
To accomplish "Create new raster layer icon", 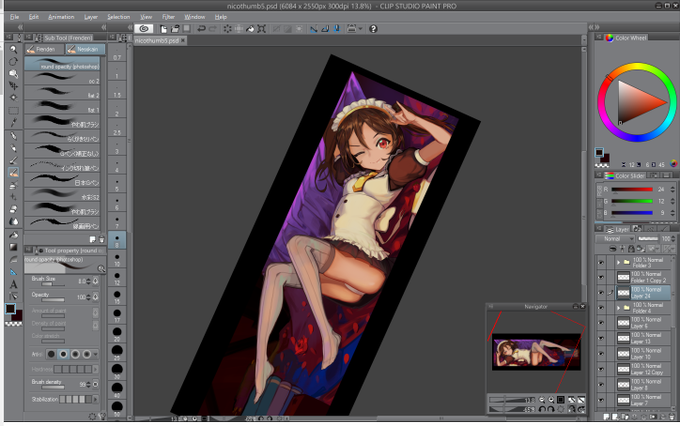I will pyautogui.click(x=607, y=416).
